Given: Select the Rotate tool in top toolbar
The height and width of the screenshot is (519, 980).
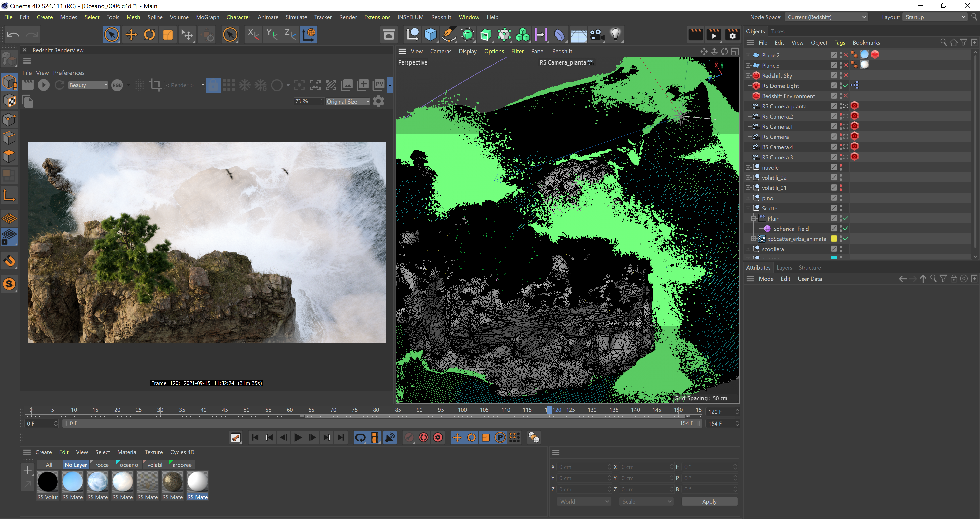Looking at the screenshot, I should click(x=150, y=35).
